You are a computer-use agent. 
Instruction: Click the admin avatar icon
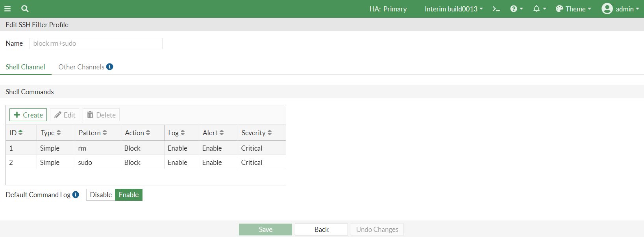click(x=607, y=8)
